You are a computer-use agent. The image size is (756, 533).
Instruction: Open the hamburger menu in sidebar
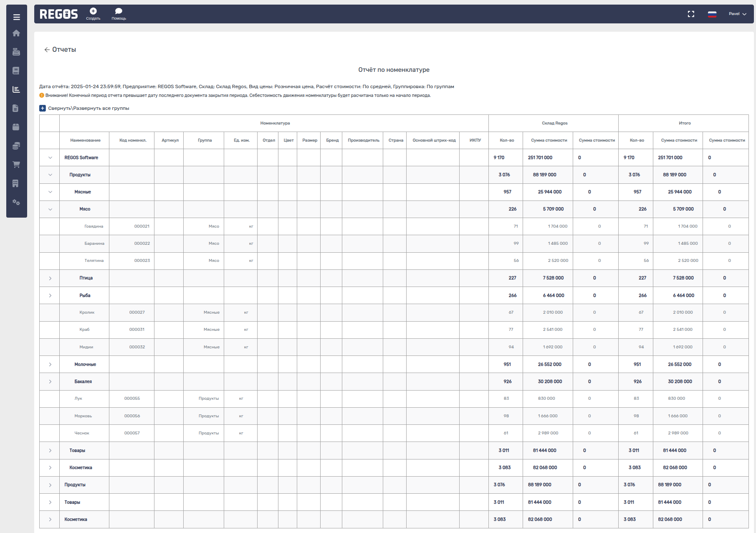tap(17, 17)
